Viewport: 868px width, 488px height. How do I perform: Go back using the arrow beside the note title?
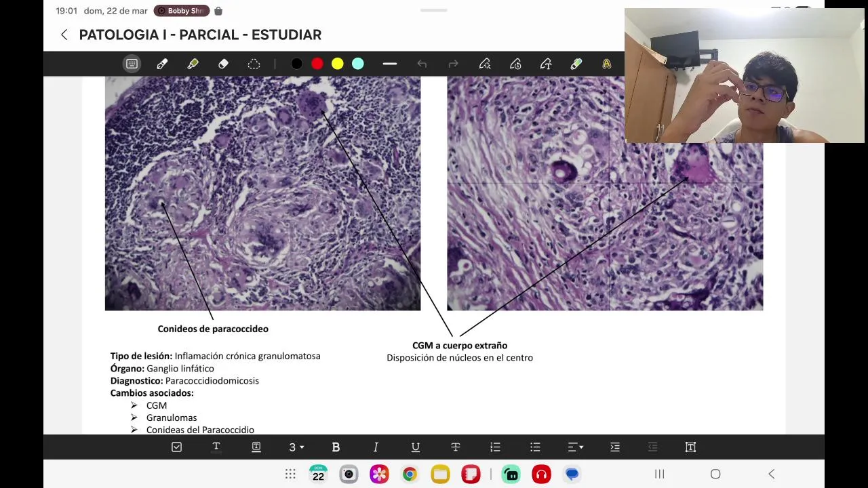tap(64, 35)
